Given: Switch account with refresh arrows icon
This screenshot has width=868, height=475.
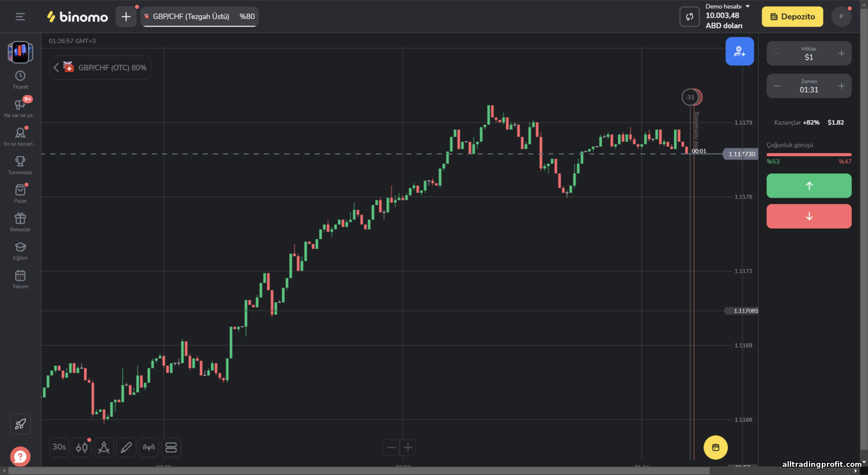Looking at the screenshot, I should tap(689, 17).
